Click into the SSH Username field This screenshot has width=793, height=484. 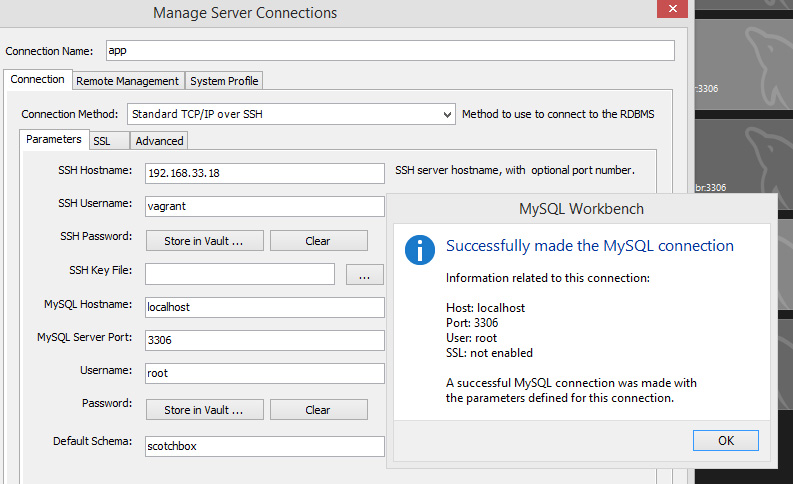(x=264, y=206)
